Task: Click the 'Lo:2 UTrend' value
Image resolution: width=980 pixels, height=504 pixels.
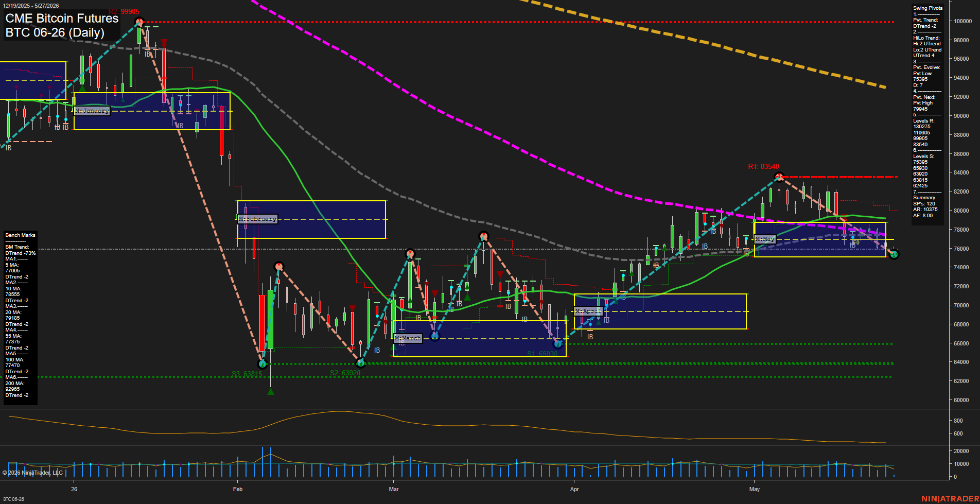Action: (927, 50)
